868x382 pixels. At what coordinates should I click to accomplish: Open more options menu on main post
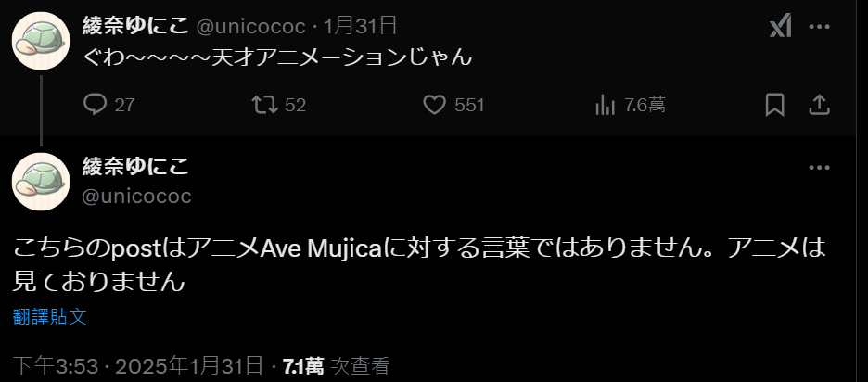819,167
